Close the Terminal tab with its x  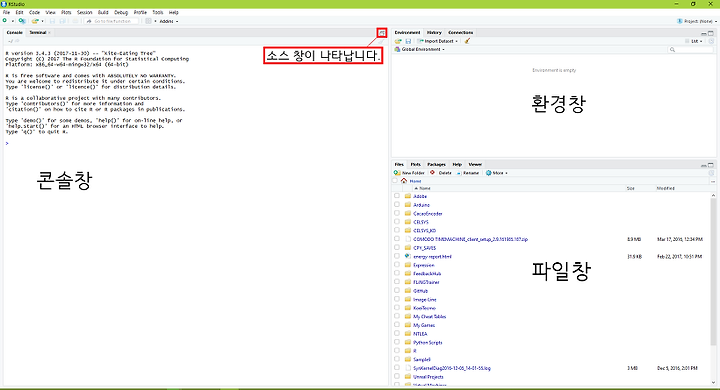pos(49,33)
